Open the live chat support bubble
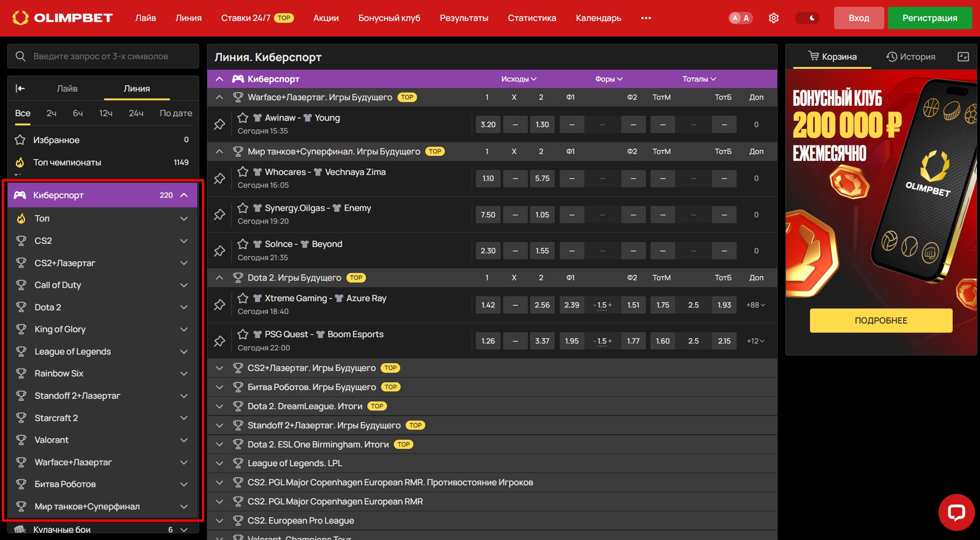Viewport: 980px width, 540px height. pos(956,512)
